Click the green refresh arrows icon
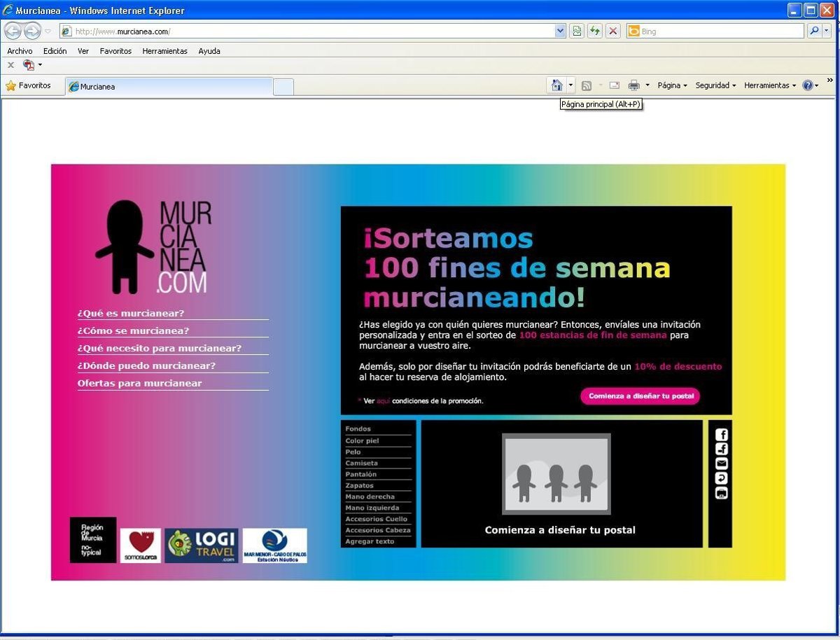Viewport: 840px width, 640px height. (595, 32)
